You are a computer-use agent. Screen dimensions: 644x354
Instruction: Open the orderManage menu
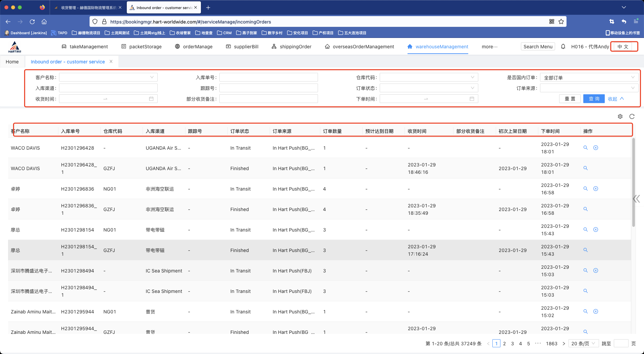point(194,47)
